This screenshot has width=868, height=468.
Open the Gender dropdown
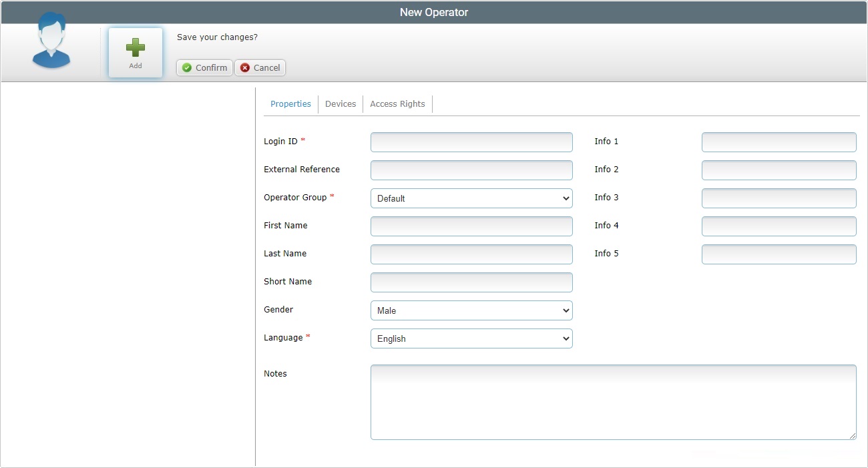[471, 310]
